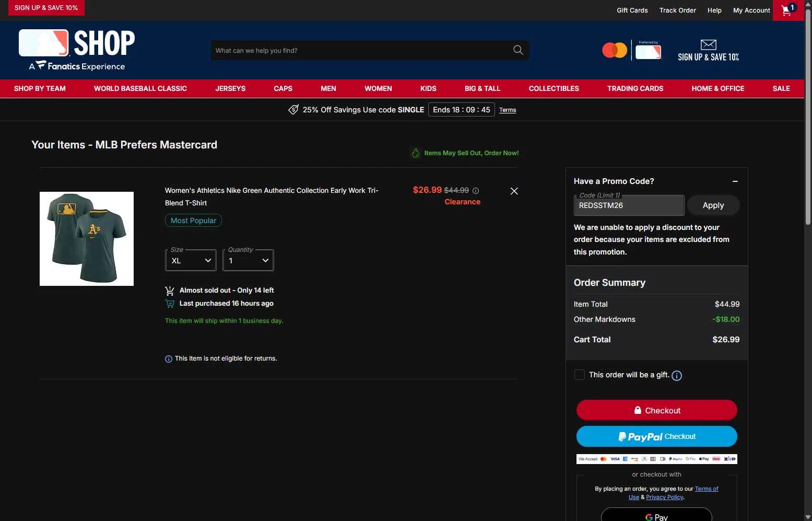Click the Last purchased cart icon
This screenshot has width=812, height=521.
[170, 304]
